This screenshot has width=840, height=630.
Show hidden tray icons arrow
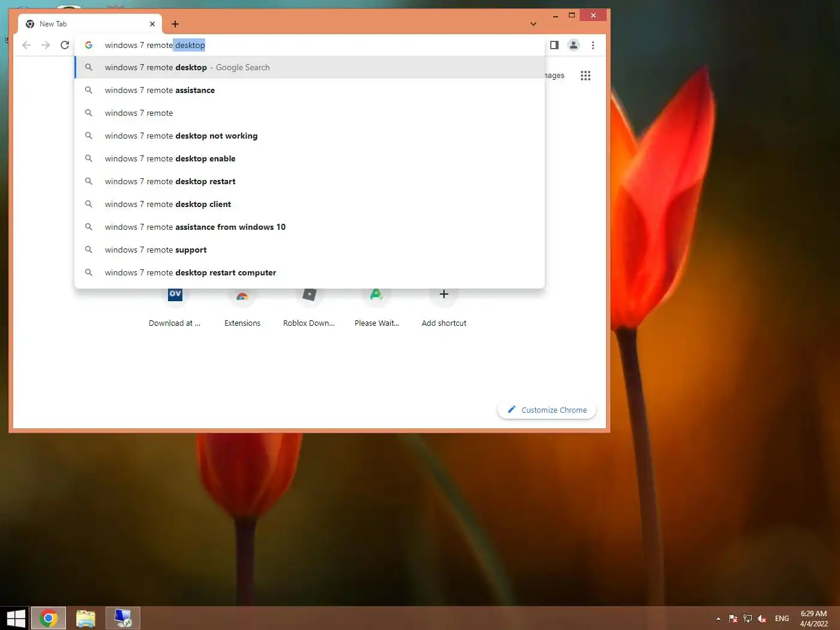(x=718, y=619)
